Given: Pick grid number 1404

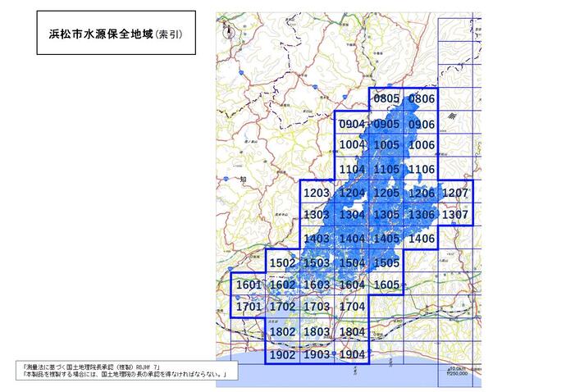Looking at the screenshot, I should coord(352,238).
